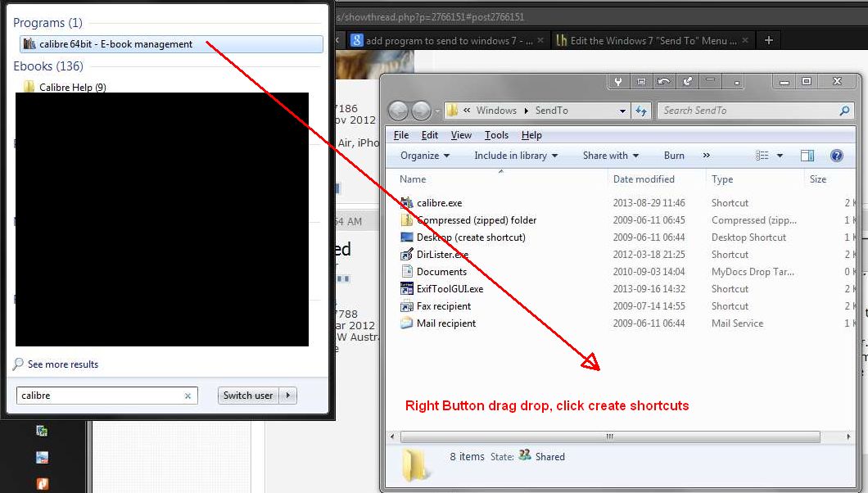Screen dimensions: 868x493
Task: Open the File menu
Action: [x=400, y=135]
